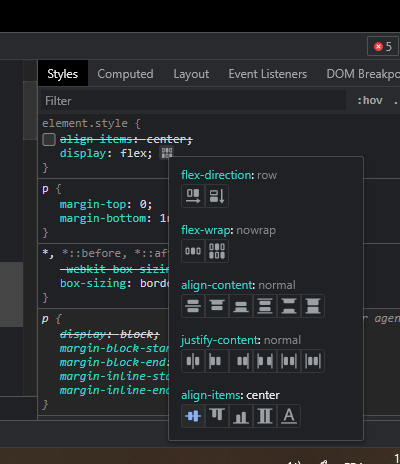Click the align-content label in popup

pos(218,285)
